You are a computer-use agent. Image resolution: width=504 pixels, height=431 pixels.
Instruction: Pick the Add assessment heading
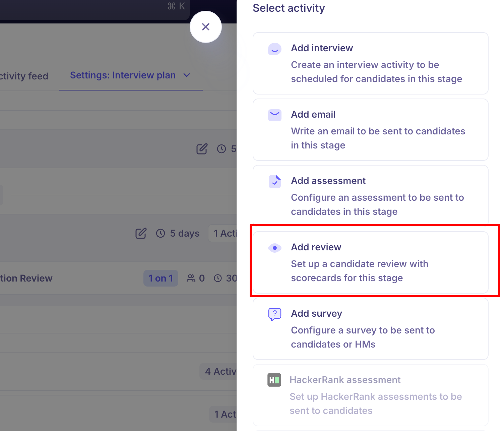(328, 181)
